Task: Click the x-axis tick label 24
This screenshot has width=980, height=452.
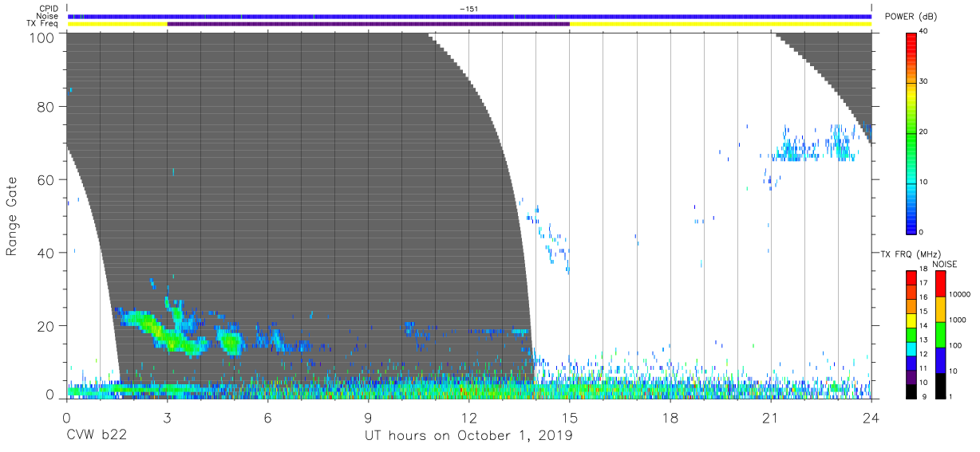Action: (x=871, y=417)
